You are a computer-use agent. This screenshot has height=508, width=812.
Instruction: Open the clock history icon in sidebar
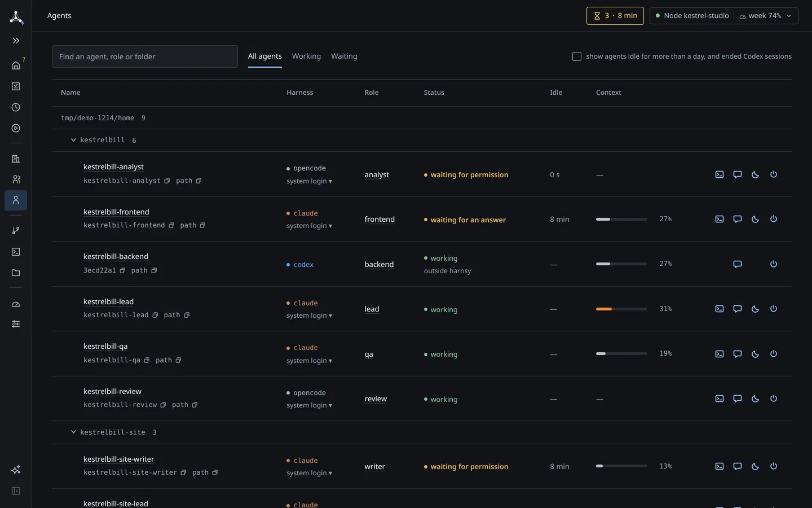click(16, 107)
